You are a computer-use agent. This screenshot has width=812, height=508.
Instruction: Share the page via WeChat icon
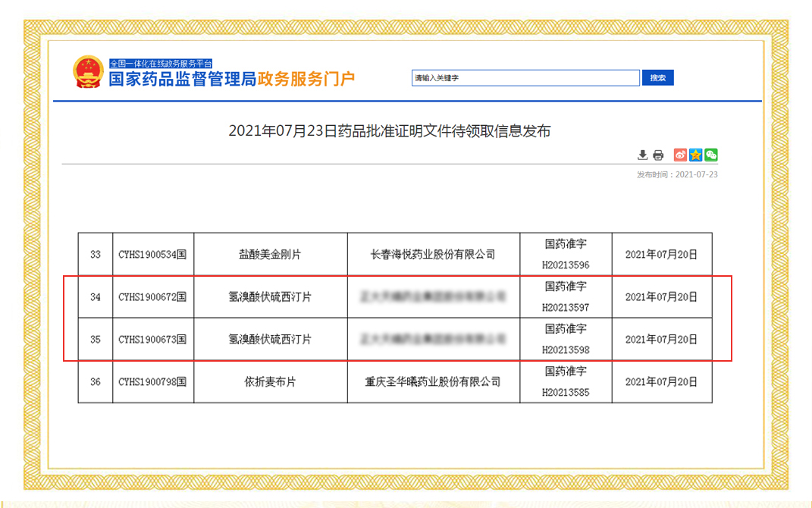point(710,155)
